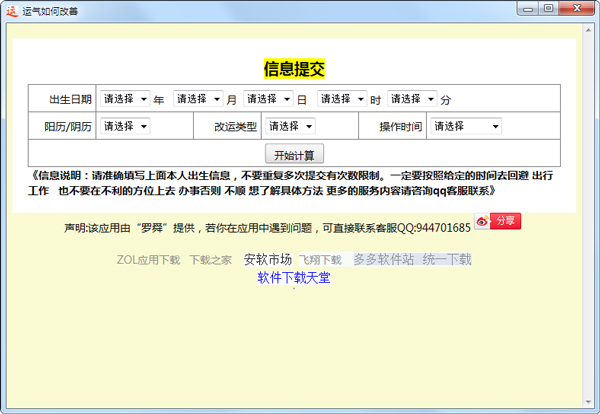Screen dimensions: 600x414
Task: Select the birth hour dropdown
Action: 342,99
